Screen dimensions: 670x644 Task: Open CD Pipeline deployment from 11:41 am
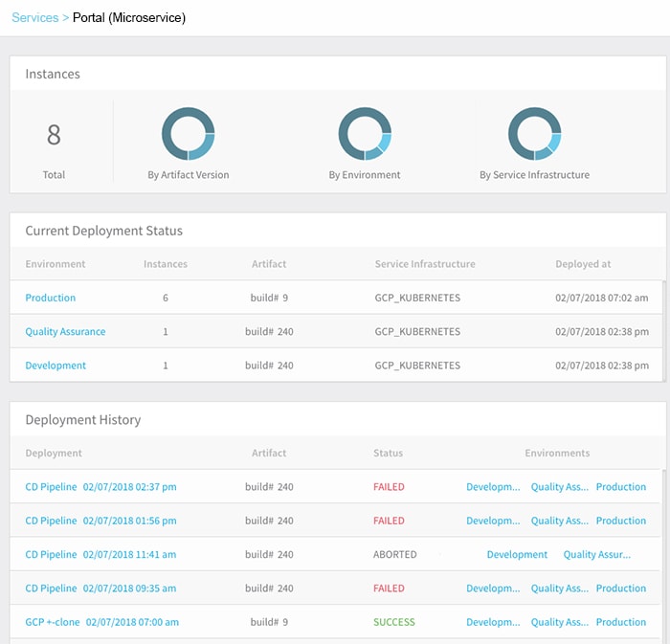(x=100, y=554)
